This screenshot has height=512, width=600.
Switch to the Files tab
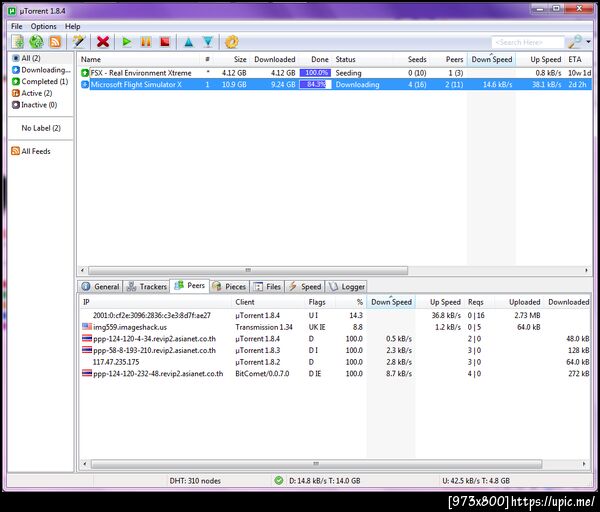click(x=267, y=287)
